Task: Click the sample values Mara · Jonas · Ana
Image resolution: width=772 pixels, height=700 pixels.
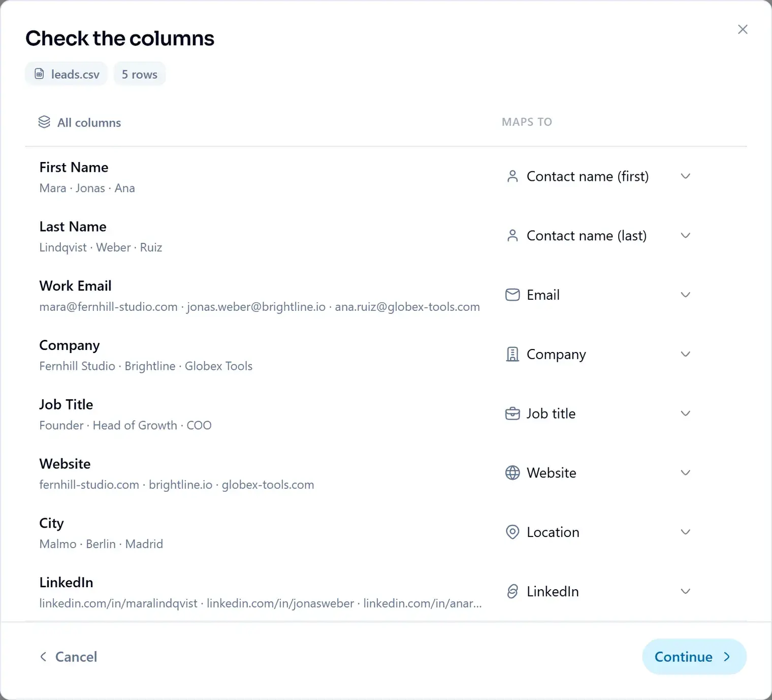Action: click(x=87, y=188)
